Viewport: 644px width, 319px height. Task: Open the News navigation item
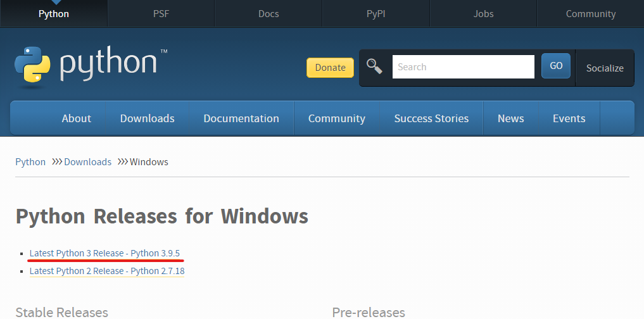(510, 118)
